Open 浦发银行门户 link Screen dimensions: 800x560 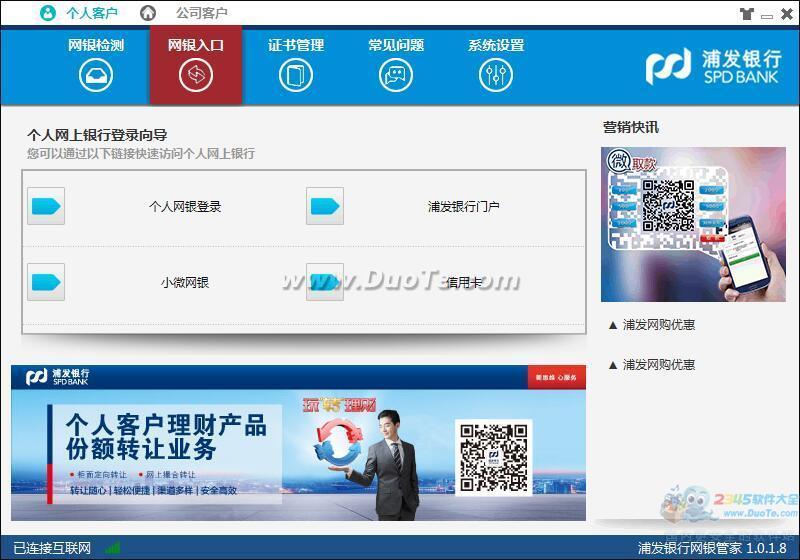[464, 207]
